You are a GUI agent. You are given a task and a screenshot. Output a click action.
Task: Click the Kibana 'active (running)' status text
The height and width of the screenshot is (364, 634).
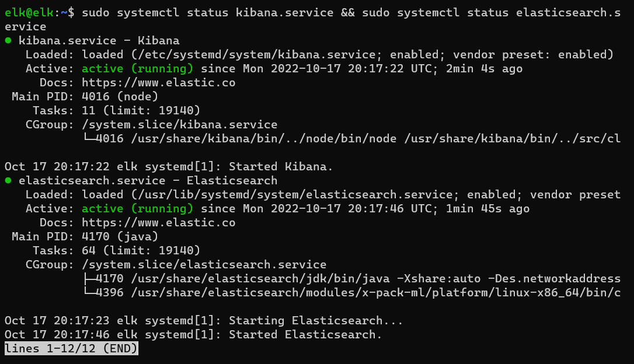click(137, 69)
